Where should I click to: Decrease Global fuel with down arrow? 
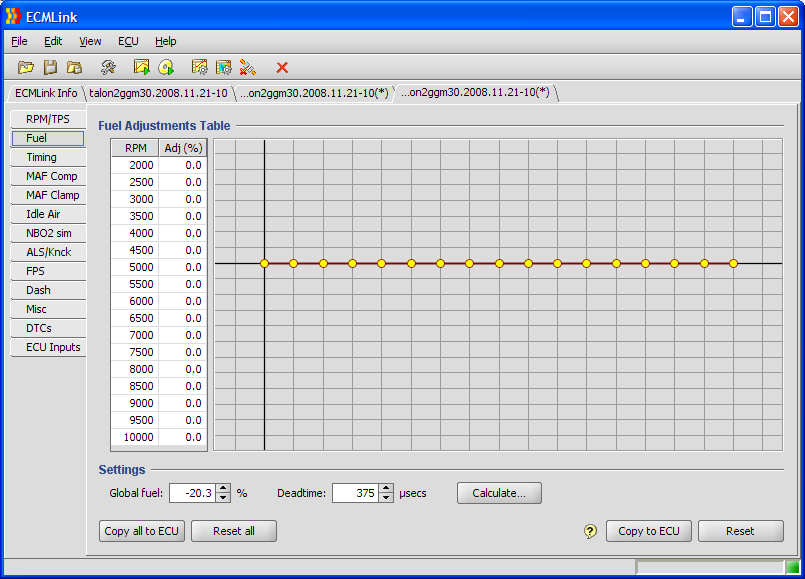coord(224,497)
